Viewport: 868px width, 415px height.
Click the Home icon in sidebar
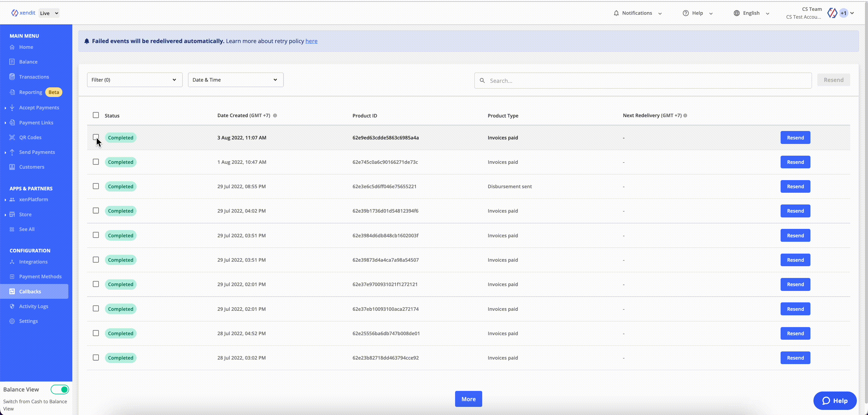pos(12,47)
